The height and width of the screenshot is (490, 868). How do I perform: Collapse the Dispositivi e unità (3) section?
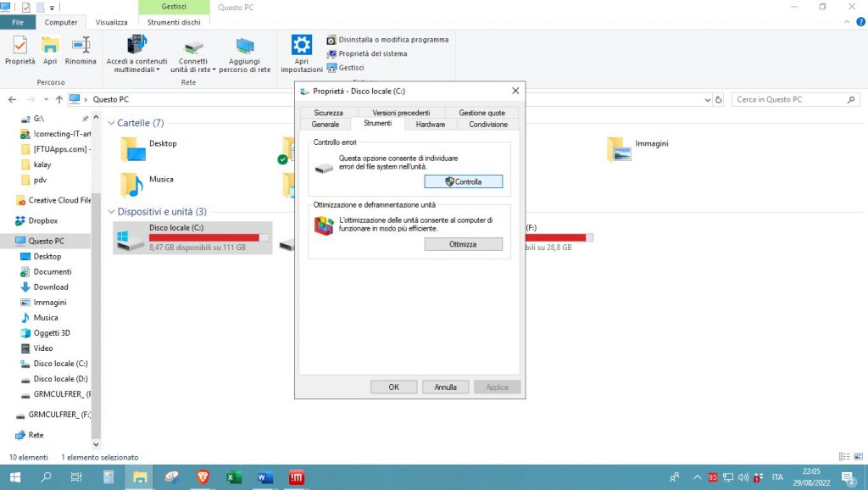[x=111, y=211]
